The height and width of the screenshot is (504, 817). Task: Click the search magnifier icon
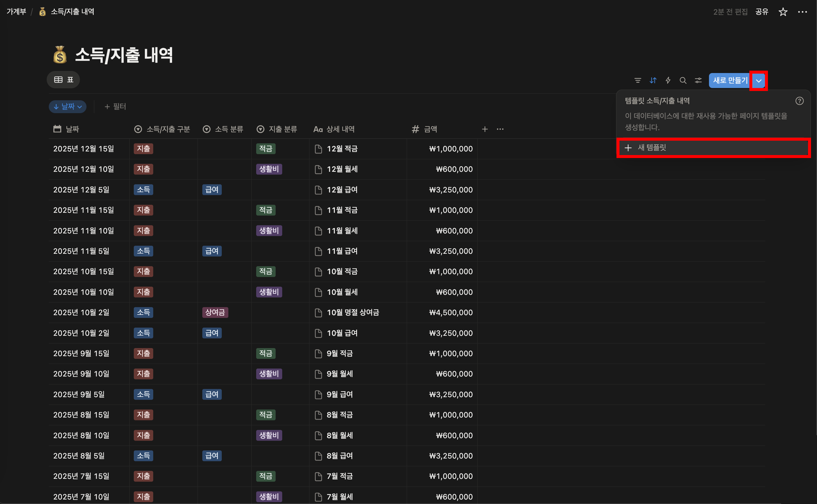(683, 80)
